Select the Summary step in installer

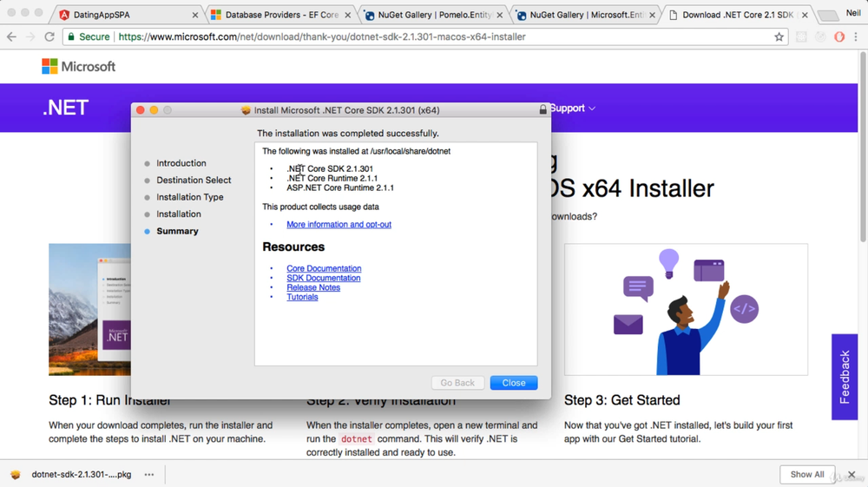[x=177, y=231]
